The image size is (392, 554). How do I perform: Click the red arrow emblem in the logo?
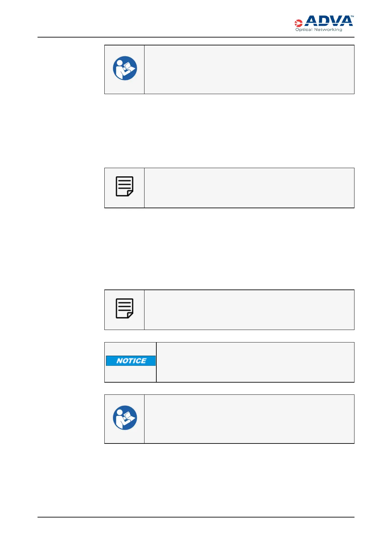298,23
